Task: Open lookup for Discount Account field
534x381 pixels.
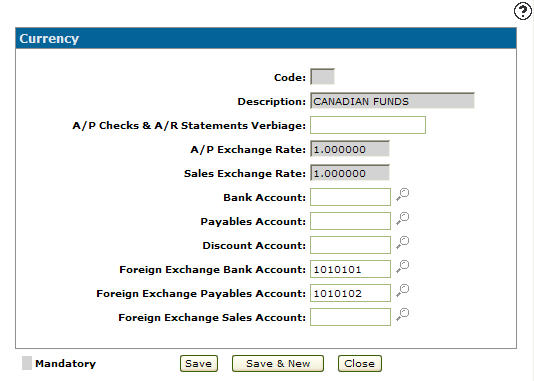Action: click(x=403, y=242)
